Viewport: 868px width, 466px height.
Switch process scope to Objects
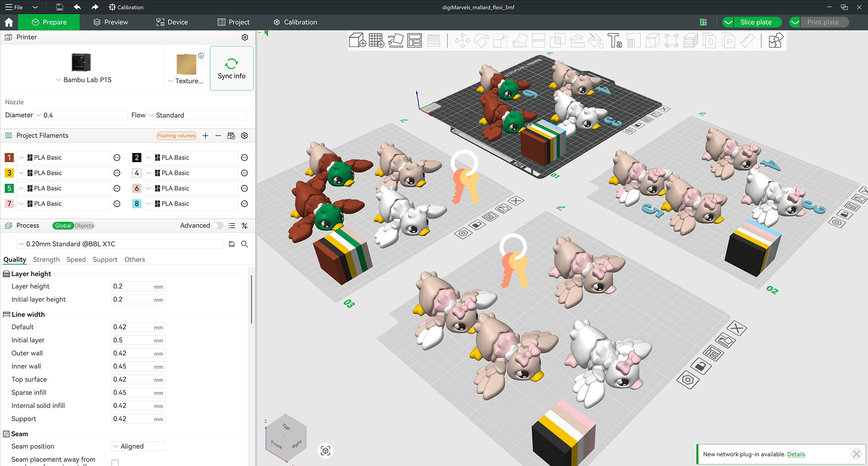click(84, 226)
